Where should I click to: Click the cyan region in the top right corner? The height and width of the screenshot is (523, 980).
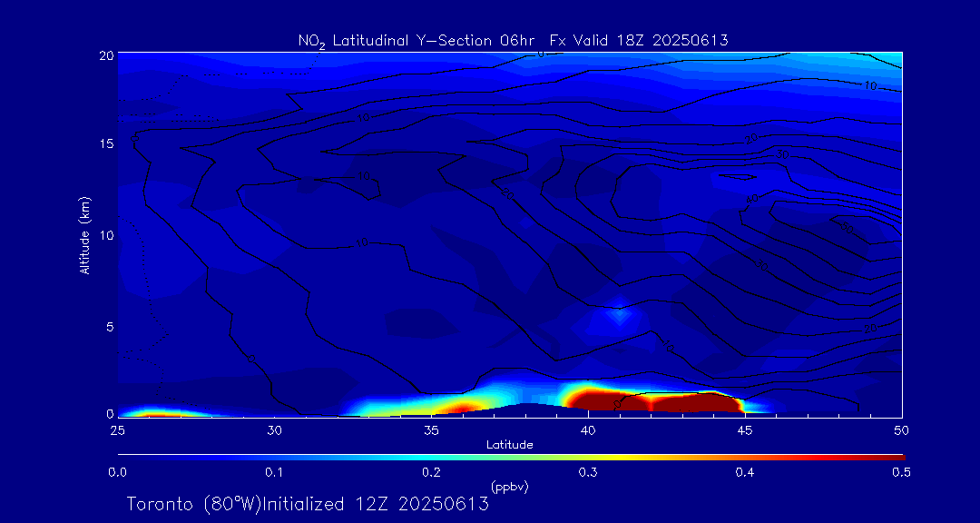click(887, 64)
